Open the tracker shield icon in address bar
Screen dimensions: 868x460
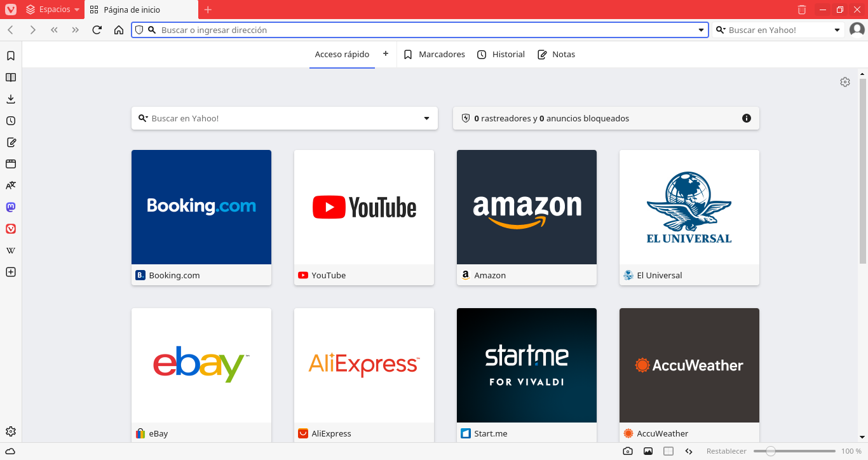click(139, 30)
